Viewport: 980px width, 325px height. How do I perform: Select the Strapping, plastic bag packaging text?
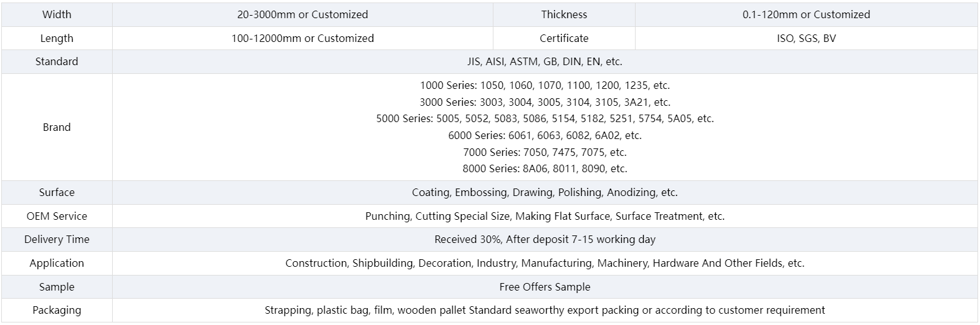[x=544, y=310]
